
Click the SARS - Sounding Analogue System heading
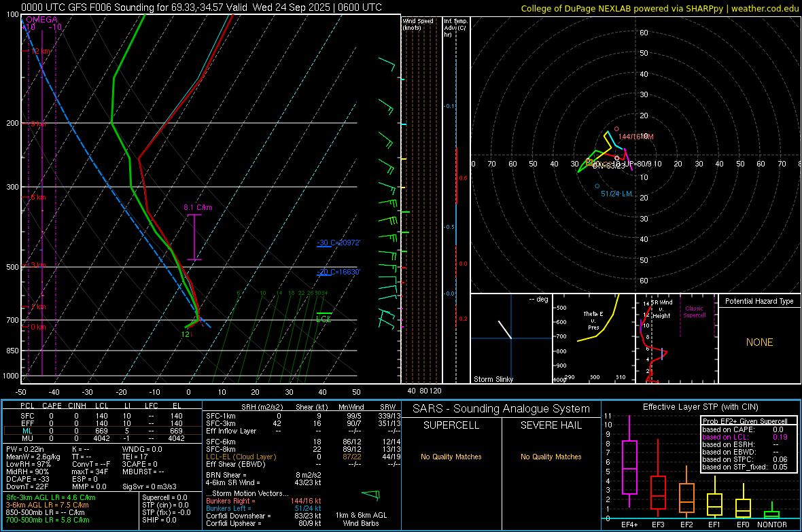pos(501,408)
